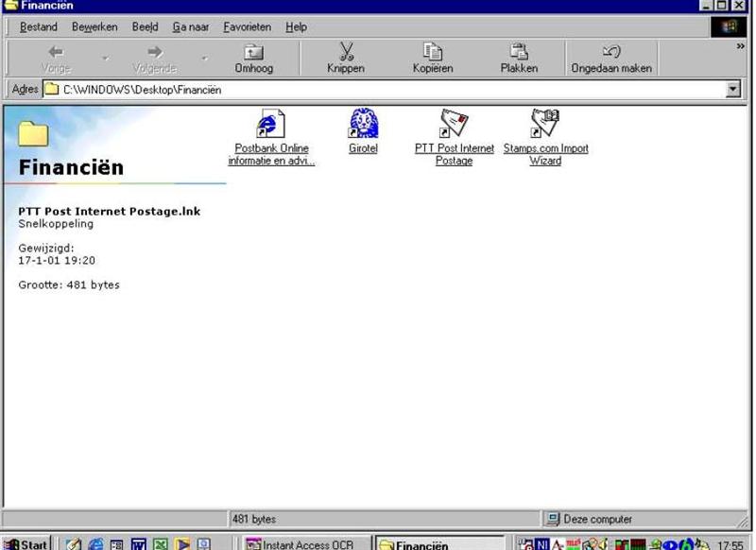Screen dimensions: 756x550
Task: Click the 481 bytes status bar text
Action: click(254, 519)
